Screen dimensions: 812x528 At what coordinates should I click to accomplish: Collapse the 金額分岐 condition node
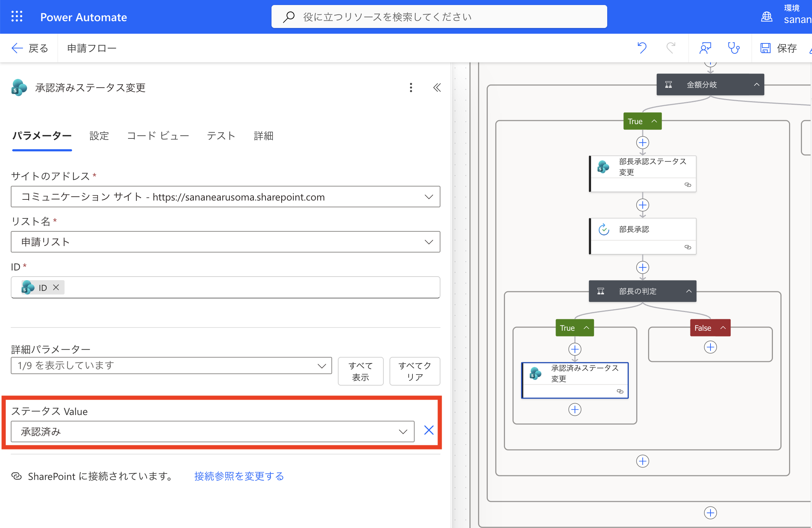pyautogui.click(x=757, y=85)
